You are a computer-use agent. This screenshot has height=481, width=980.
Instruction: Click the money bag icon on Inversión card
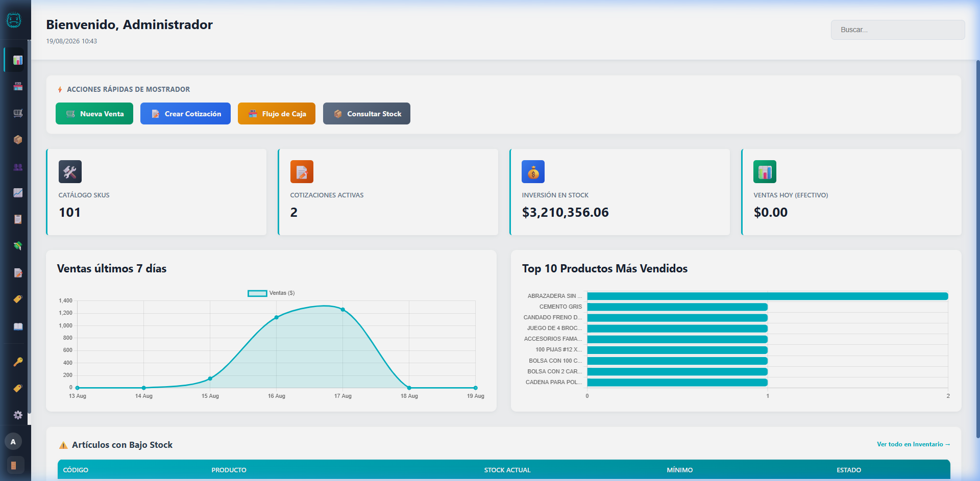click(x=533, y=172)
